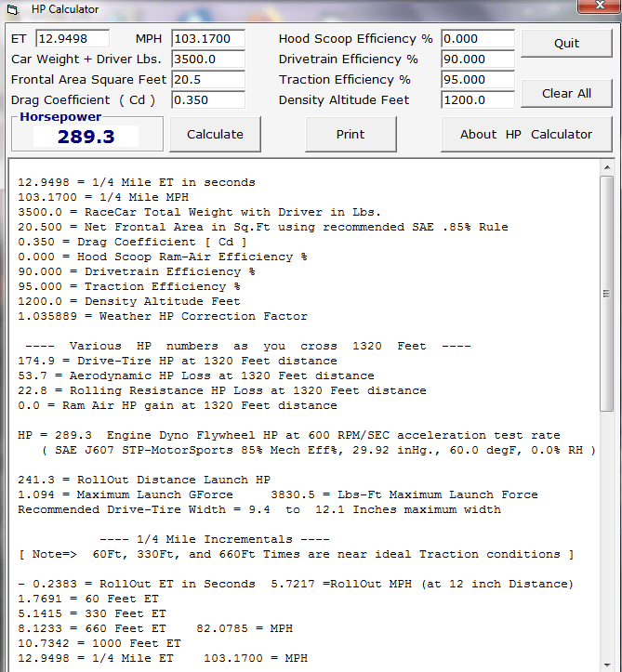
Task: Click the 'Drive-Tire HP at 1320 Feet' line
Action: [178, 361]
